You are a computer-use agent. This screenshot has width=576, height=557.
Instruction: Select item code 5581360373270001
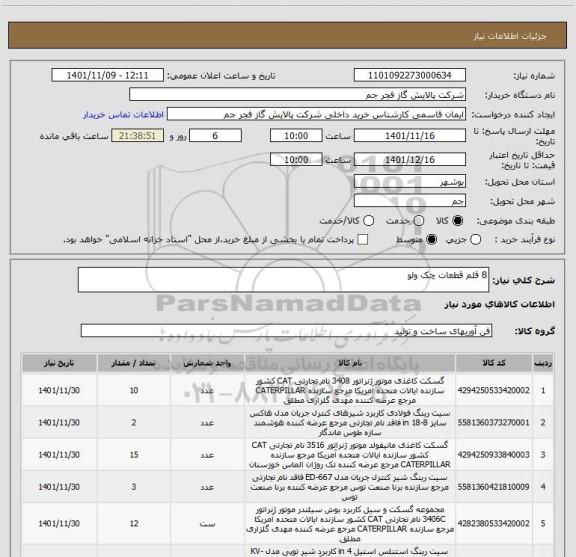pyautogui.click(x=494, y=423)
